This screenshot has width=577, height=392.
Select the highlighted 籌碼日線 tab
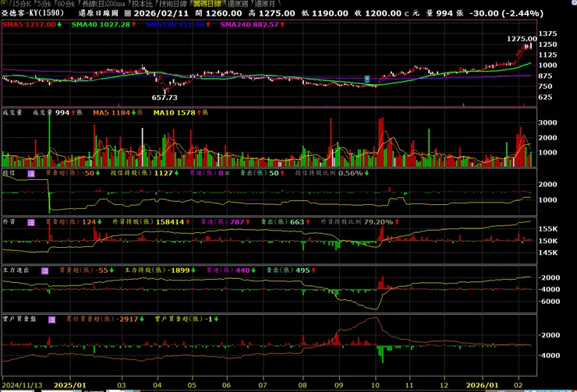(x=207, y=4)
